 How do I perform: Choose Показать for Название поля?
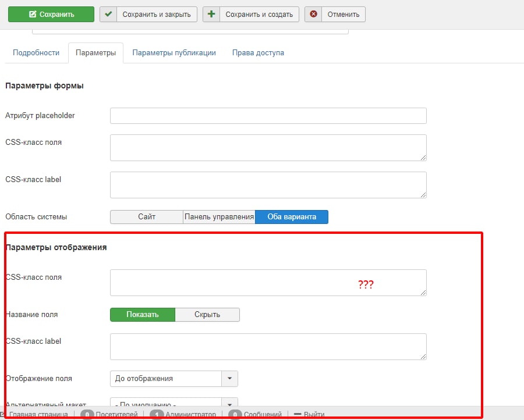click(143, 315)
